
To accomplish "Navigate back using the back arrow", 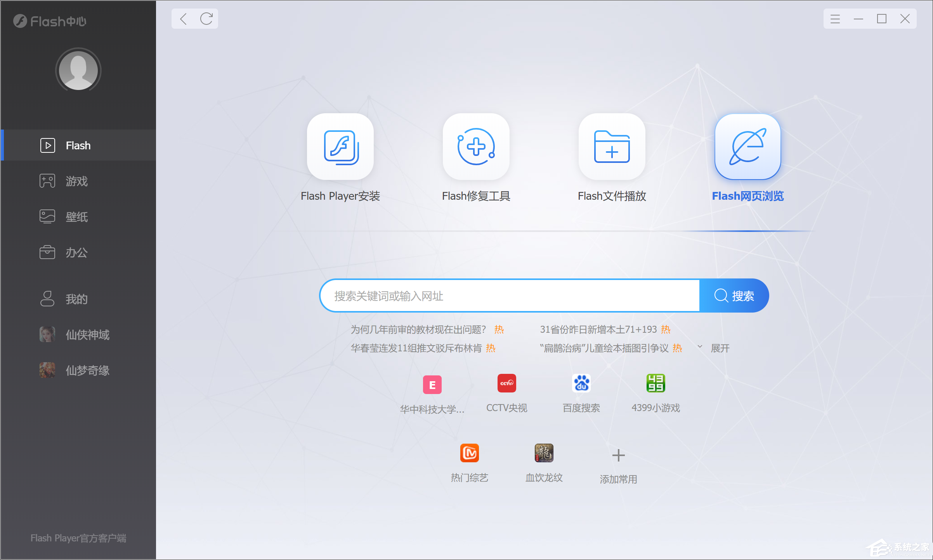I will 184,19.
